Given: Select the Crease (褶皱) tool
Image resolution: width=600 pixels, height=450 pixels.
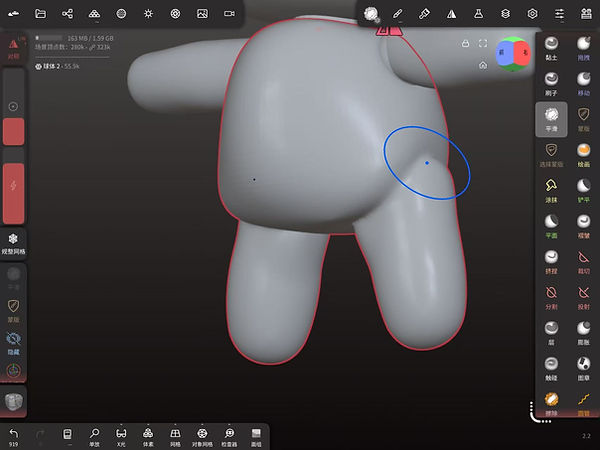Looking at the screenshot, I should (x=583, y=226).
